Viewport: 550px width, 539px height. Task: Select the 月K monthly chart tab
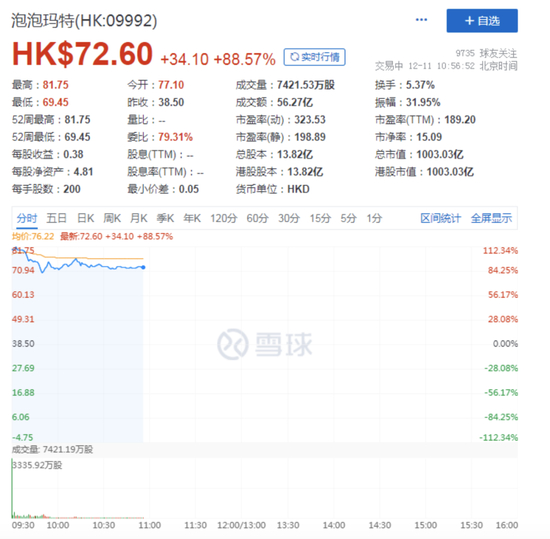click(x=139, y=218)
